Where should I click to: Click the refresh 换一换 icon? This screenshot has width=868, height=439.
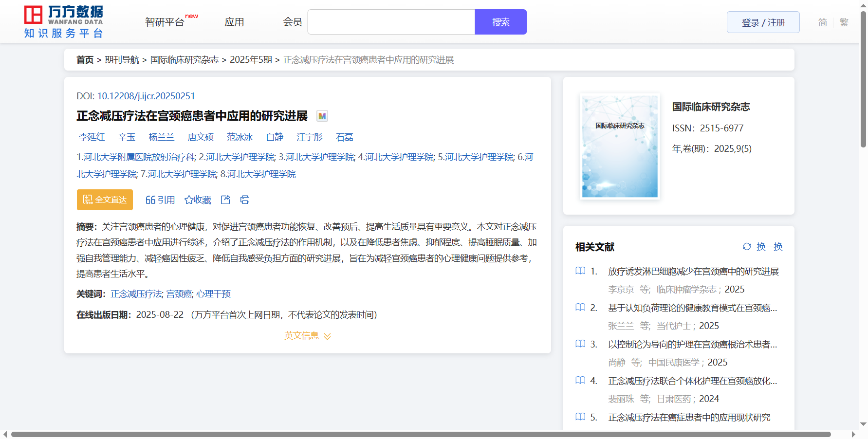[747, 247]
